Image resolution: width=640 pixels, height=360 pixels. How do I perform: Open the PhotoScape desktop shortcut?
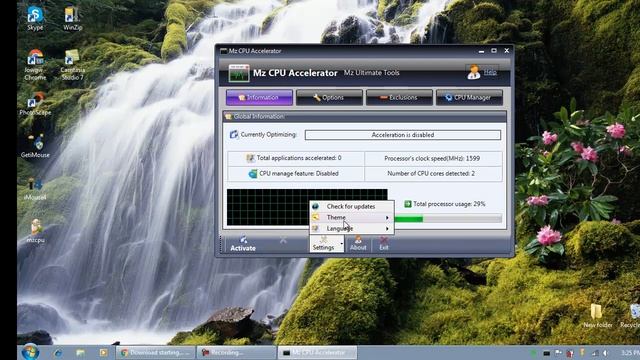(x=35, y=104)
